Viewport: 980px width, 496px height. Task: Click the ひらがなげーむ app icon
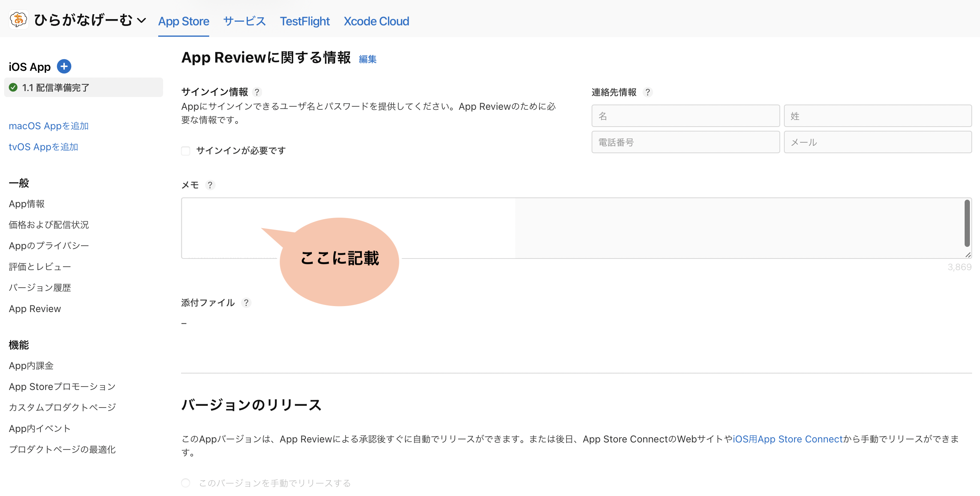(x=18, y=20)
